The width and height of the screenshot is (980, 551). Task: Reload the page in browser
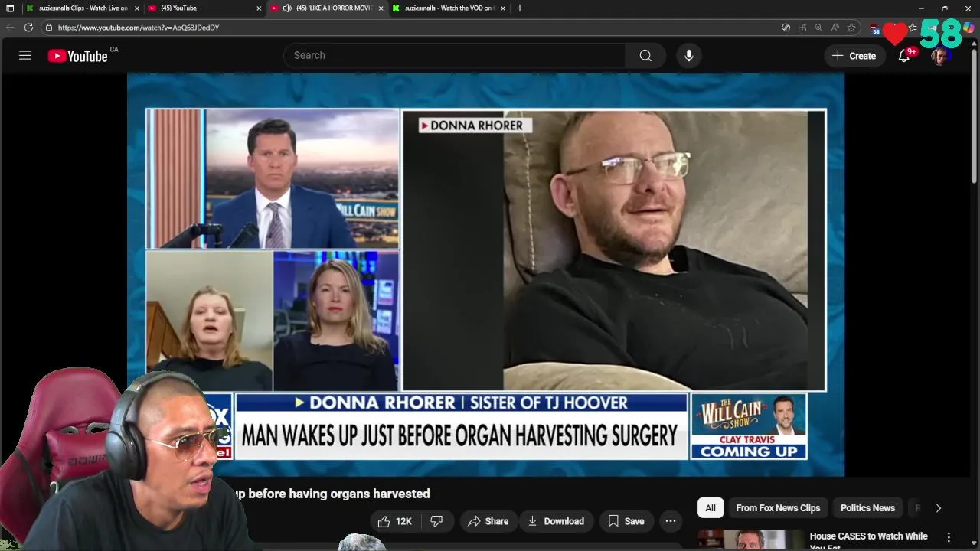(28, 28)
